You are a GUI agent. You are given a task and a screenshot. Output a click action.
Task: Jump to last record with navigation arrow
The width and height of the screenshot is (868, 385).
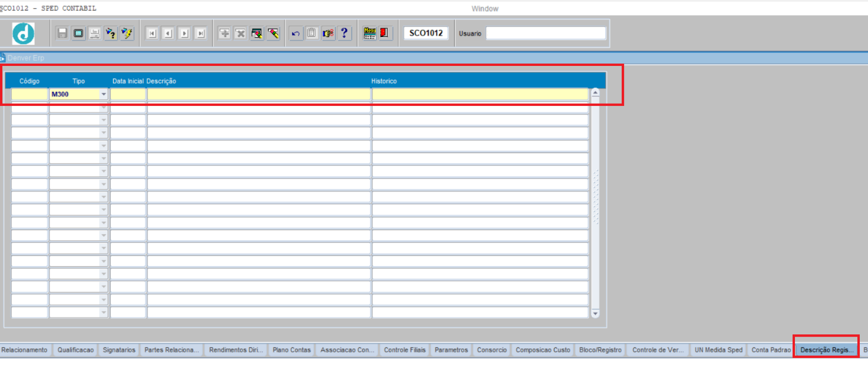(201, 34)
